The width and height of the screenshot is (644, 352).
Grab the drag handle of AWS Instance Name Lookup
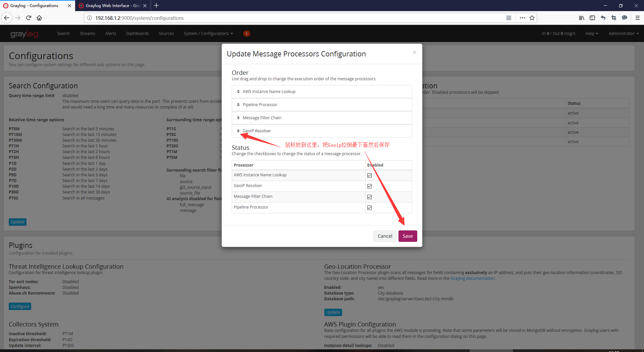pyautogui.click(x=238, y=92)
